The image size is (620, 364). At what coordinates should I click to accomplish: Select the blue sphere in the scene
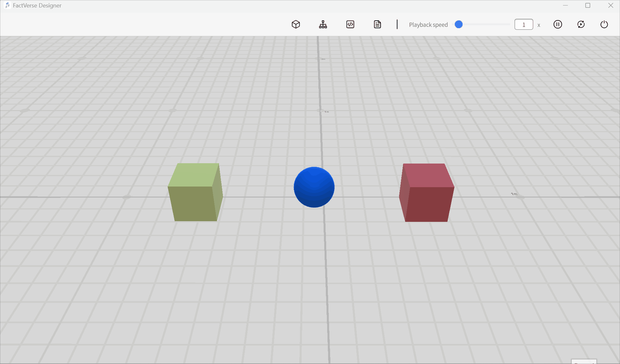tap(314, 187)
